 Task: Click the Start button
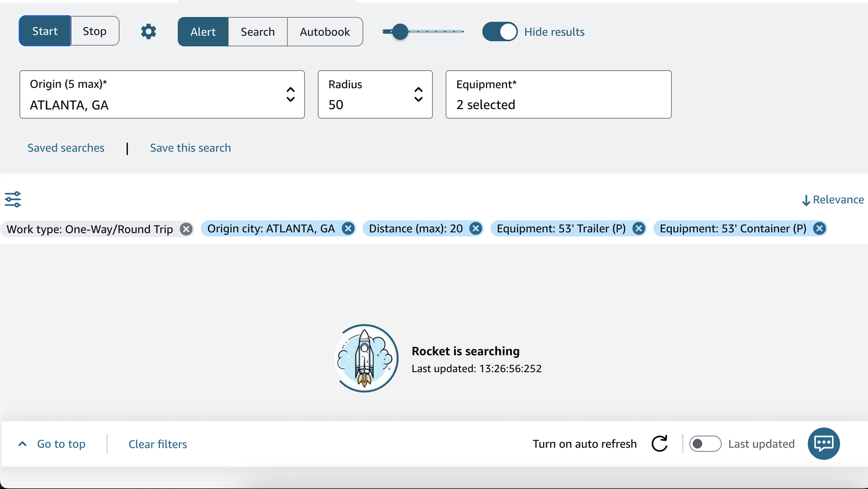point(45,31)
